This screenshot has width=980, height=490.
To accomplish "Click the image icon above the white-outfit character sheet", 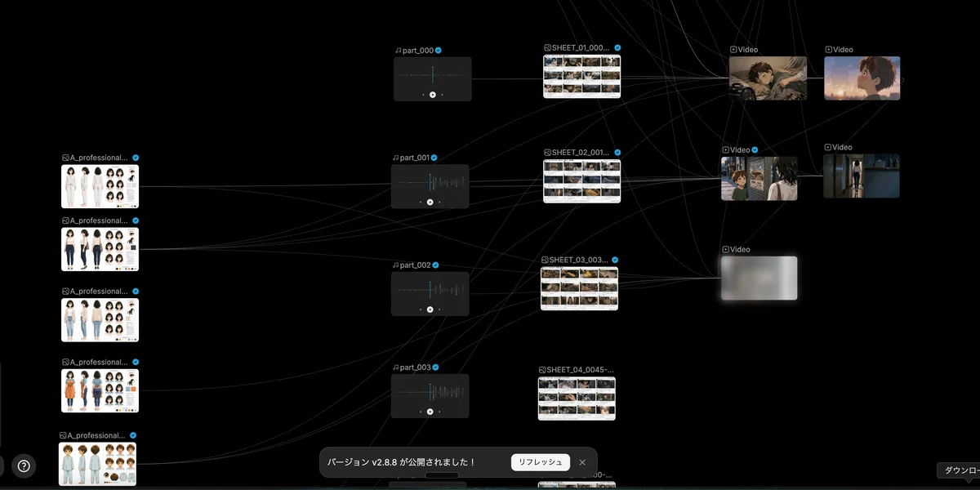I will pyautogui.click(x=65, y=158).
